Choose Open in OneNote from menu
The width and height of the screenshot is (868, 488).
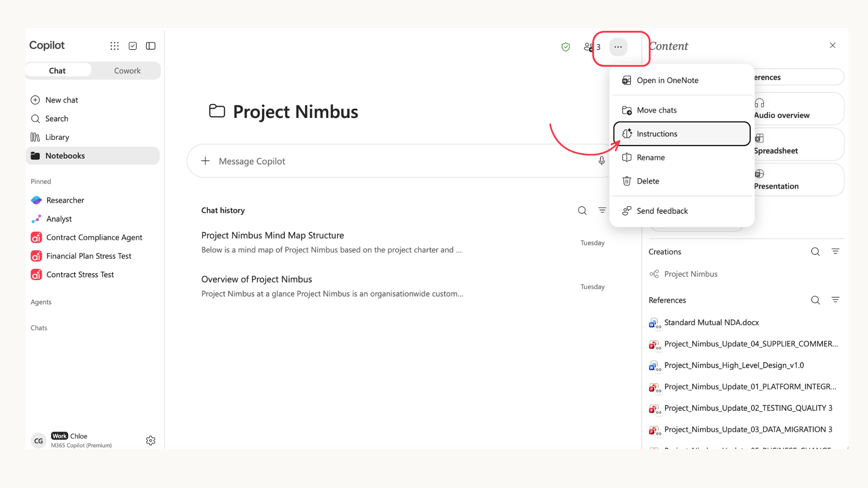point(682,80)
